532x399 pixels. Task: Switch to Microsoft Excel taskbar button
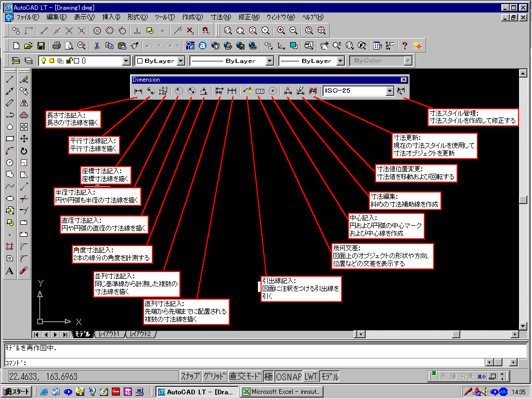[x=282, y=392]
